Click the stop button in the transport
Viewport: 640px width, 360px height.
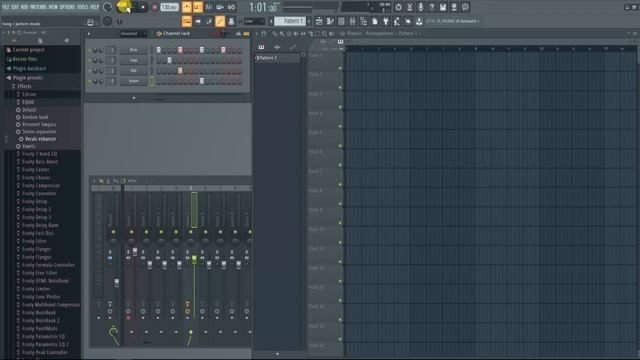143,7
